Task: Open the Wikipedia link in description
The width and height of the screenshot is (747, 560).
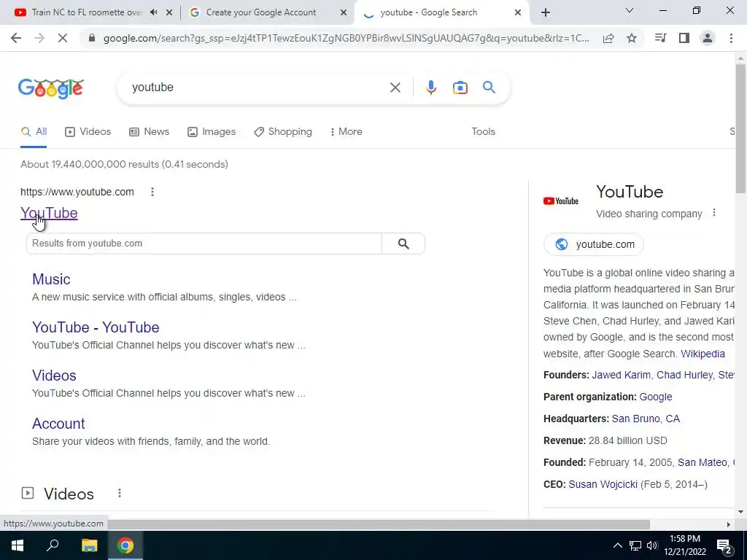Action: (x=703, y=354)
